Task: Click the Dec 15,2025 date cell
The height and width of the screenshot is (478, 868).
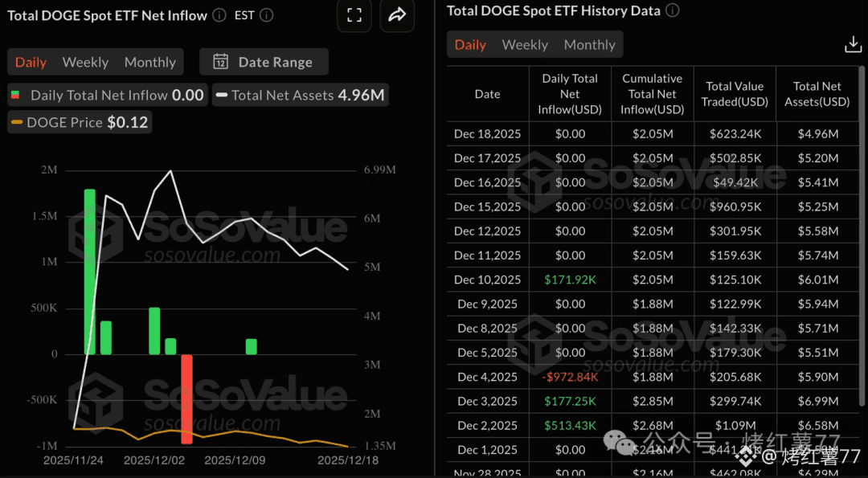Action: click(x=488, y=207)
